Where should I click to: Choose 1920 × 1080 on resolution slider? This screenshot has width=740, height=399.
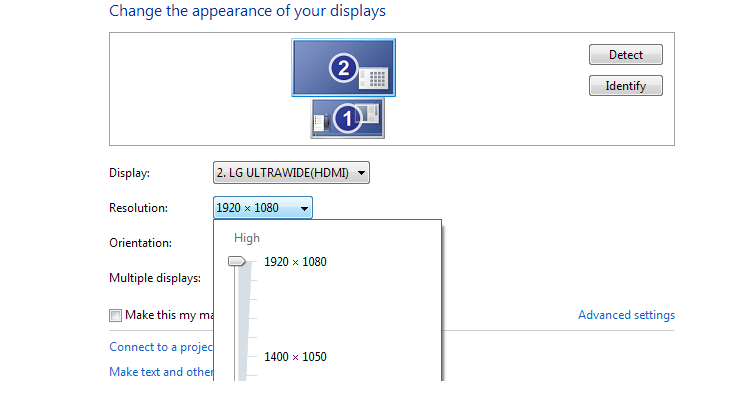pyautogui.click(x=295, y=262)
